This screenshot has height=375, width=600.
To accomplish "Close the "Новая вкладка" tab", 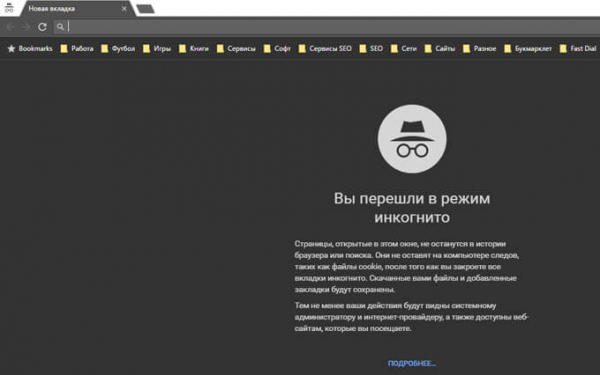I will click(124, 8).
